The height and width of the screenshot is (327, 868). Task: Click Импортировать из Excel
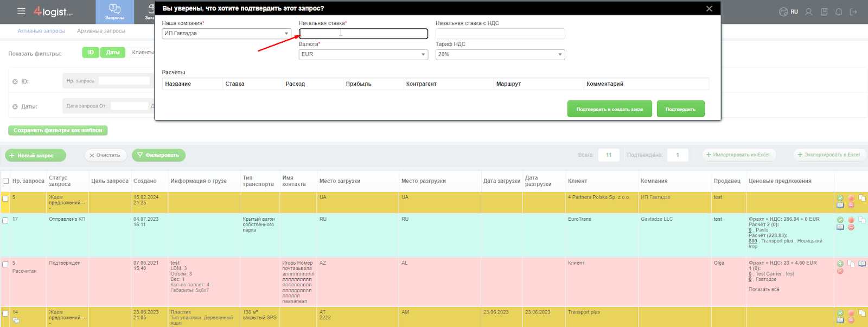(x=738, y=155)
